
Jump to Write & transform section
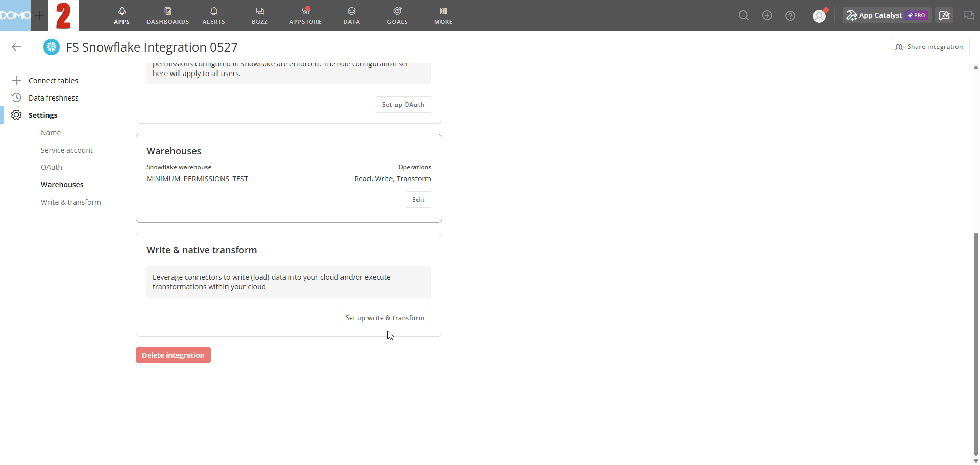[71, 202]
